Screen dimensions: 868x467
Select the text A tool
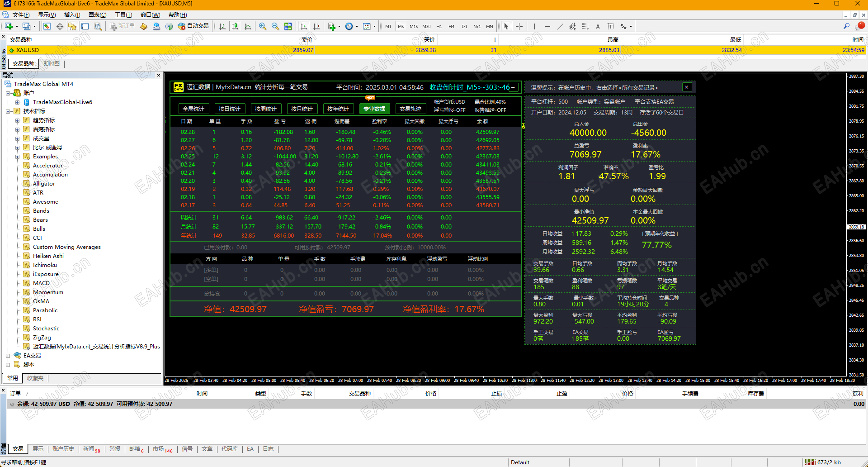pos(598,26)
